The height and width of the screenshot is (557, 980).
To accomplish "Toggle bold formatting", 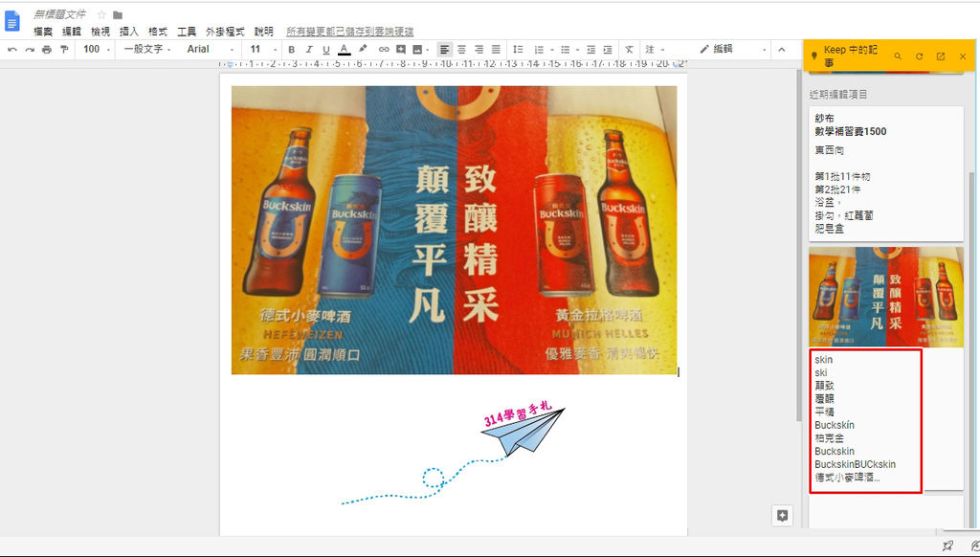I will 291,50.
